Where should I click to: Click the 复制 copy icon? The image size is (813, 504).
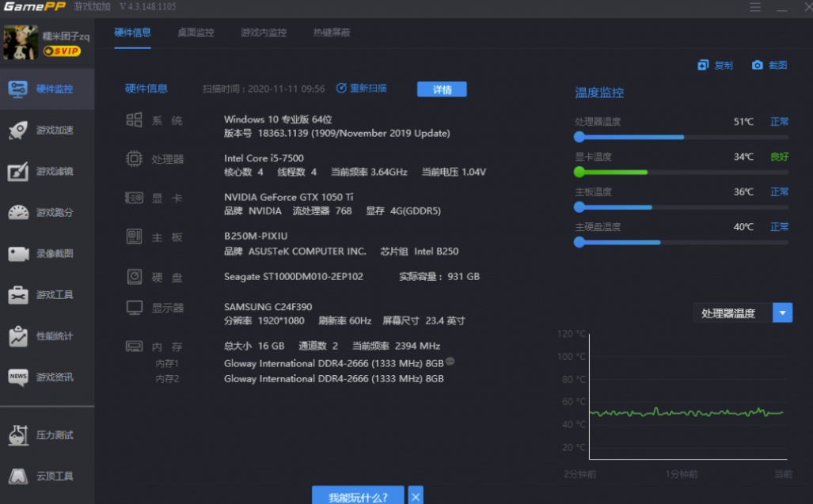coord(703,65)
